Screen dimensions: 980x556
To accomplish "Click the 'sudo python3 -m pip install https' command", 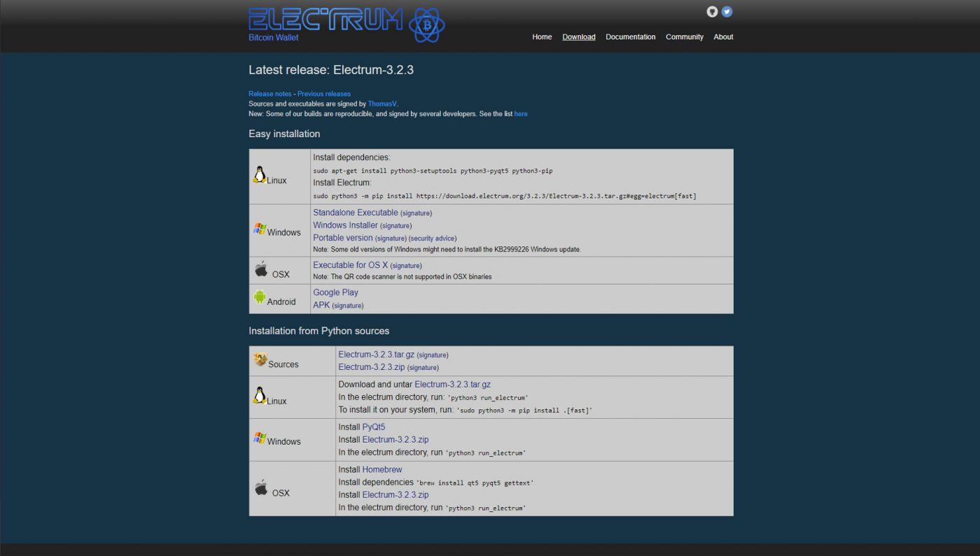I will point(505,197).
